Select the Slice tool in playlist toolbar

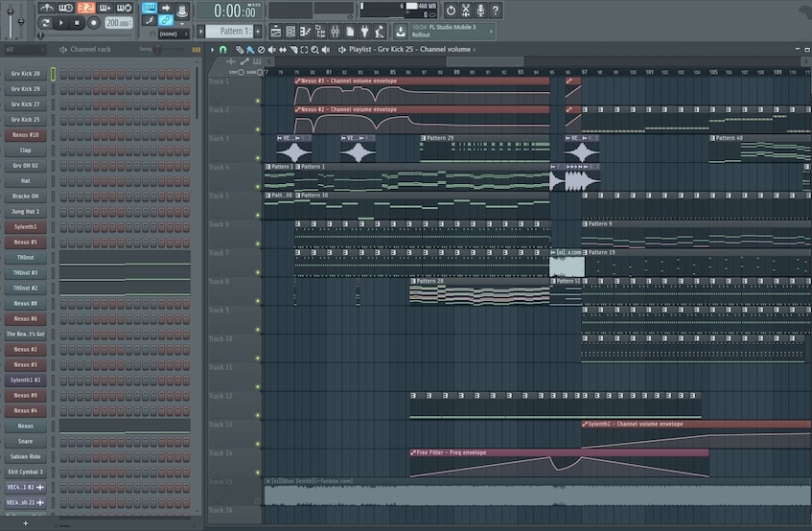[x=293, y=50]
